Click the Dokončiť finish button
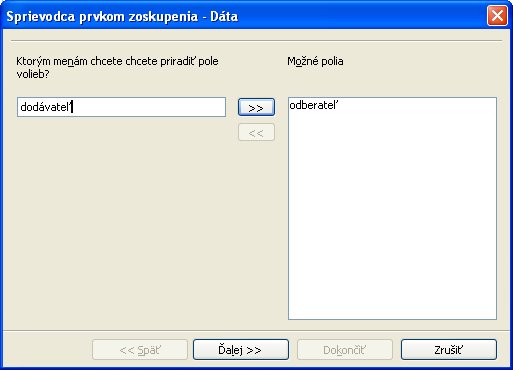The image size is (513, 370). pos(345,349)
